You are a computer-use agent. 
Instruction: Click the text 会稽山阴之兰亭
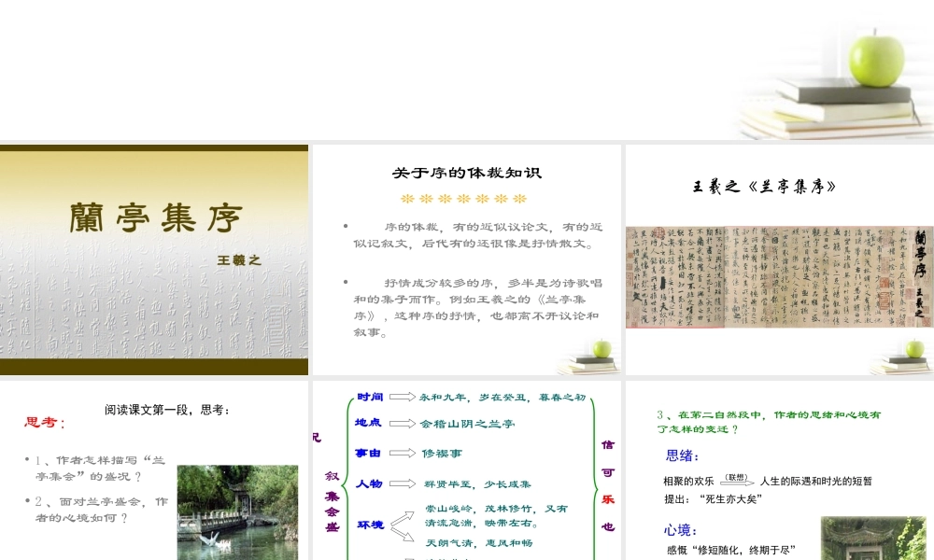(x=467, y=425)
